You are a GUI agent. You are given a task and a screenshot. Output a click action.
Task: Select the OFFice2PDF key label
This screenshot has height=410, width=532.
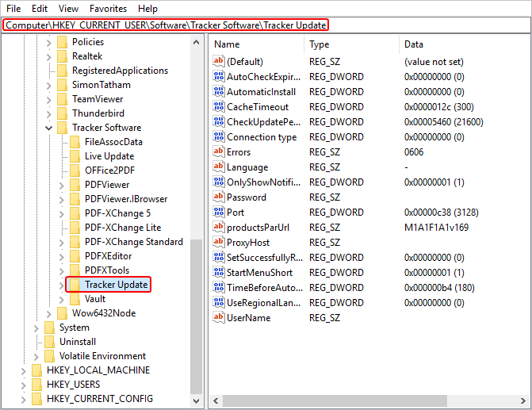tap(109, 171)
